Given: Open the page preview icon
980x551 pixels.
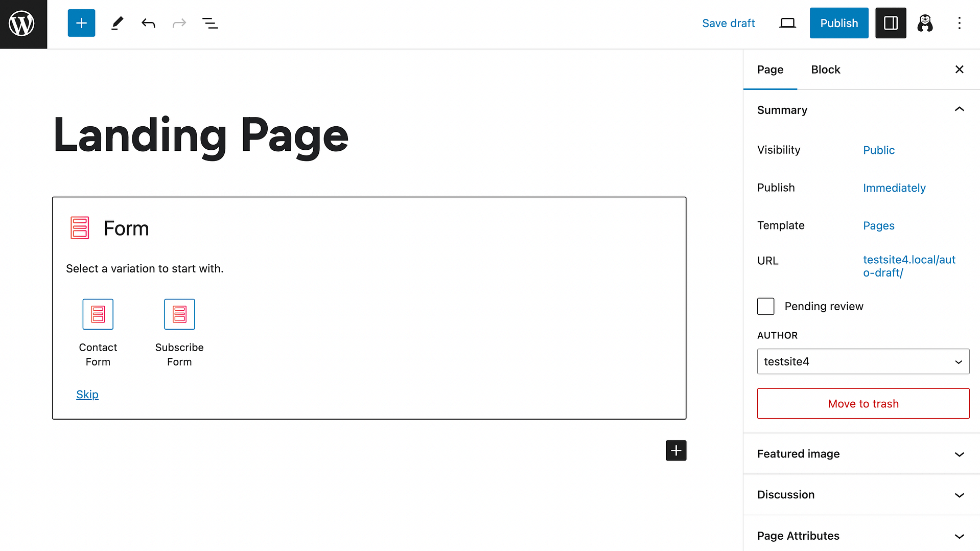Looking at the screenshot, I should [x=787, y=23].
